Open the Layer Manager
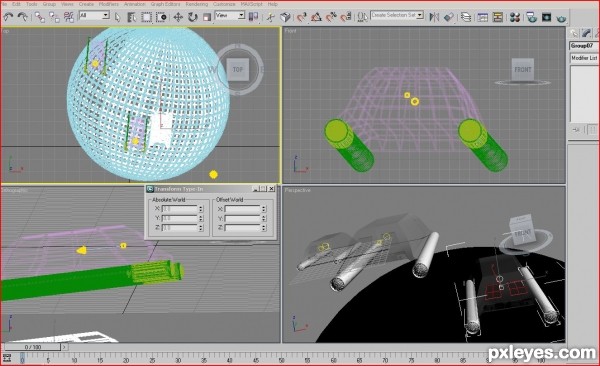 pos(466,17)
